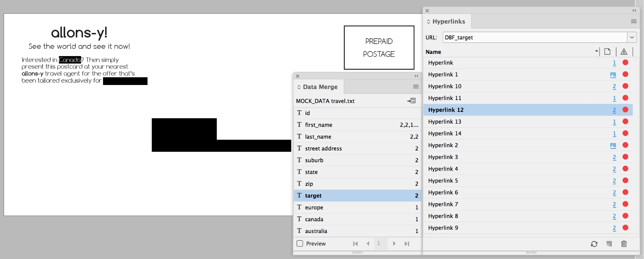Image resolution: width=644 pixels, height=259 pixels.
Task: Click the MOCK_DATA travel.txt source name
Action: click(325, 101)
